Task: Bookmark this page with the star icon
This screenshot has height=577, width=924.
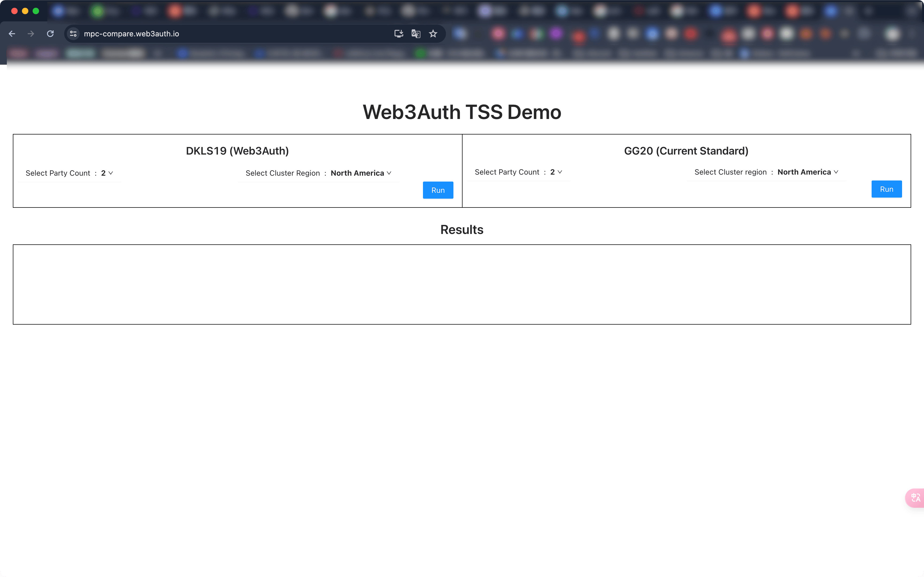Action: pyautogui.click(x=433, y=34)
